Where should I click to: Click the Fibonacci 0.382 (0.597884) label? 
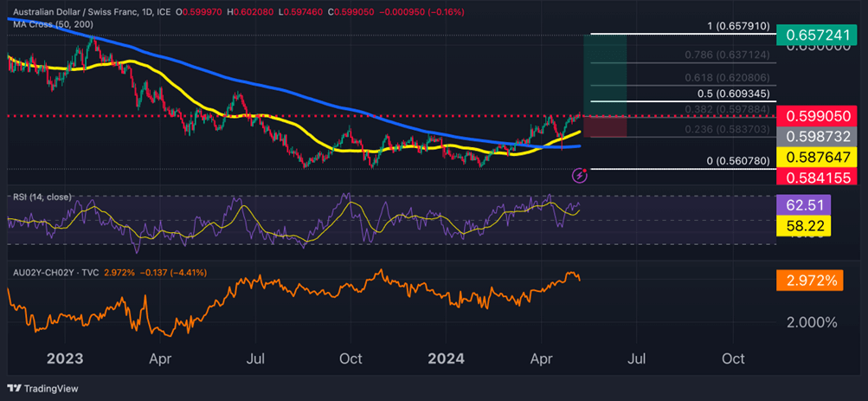[727, 110]
